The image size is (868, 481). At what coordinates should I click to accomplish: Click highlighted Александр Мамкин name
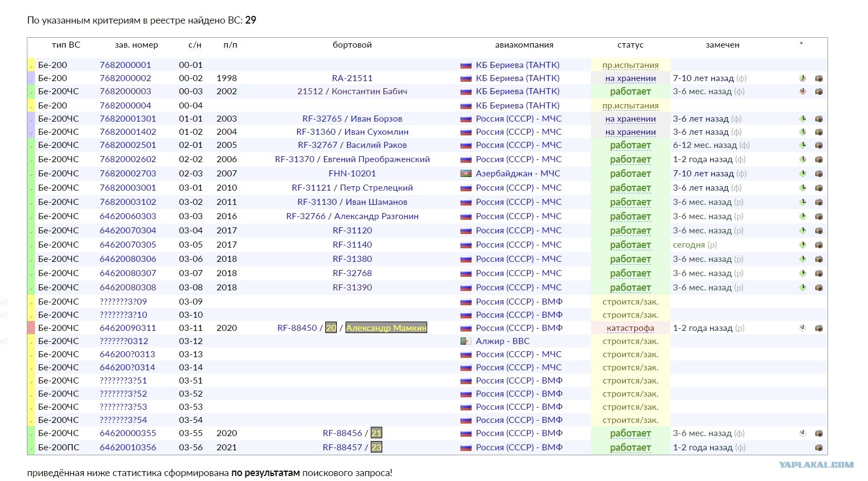pos(386,328)
